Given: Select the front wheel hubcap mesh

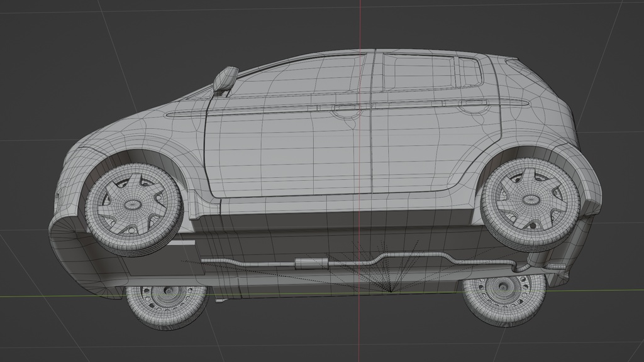Looking at the screenshot, I should (132, 204).
